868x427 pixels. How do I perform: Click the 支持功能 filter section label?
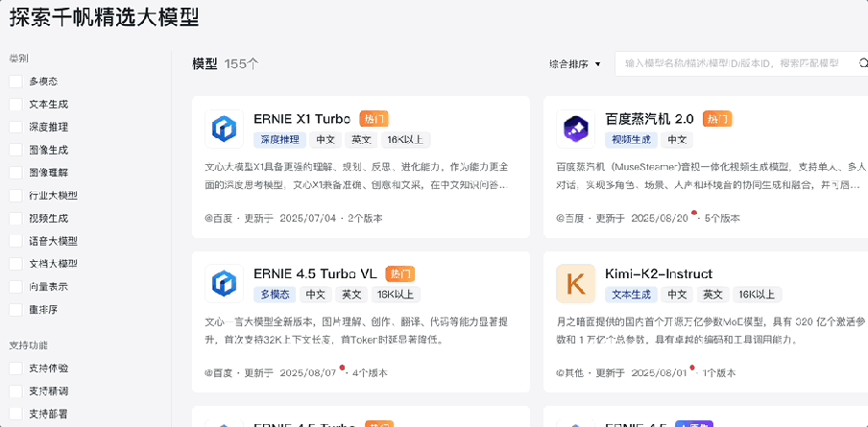[x=28, y=345]
